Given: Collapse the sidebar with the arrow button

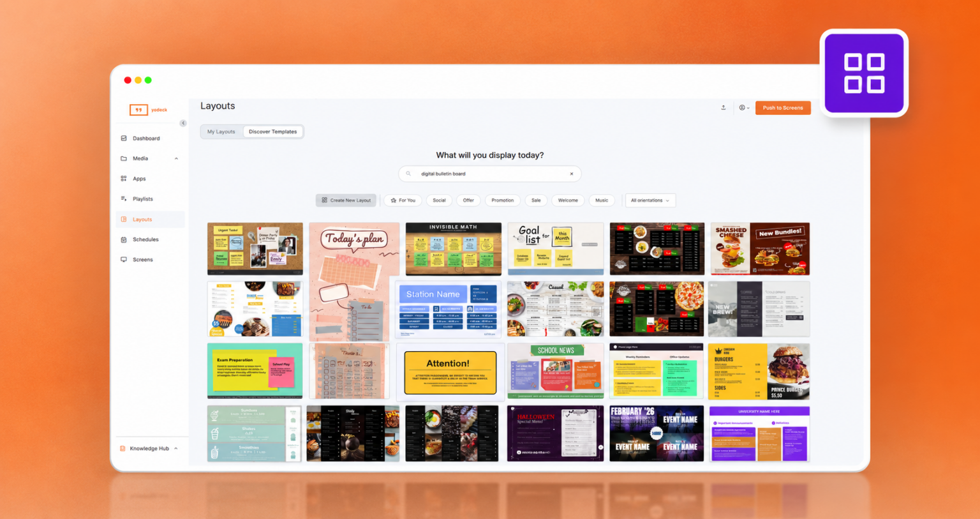Looking at the screenshot, I should [183, 123].
